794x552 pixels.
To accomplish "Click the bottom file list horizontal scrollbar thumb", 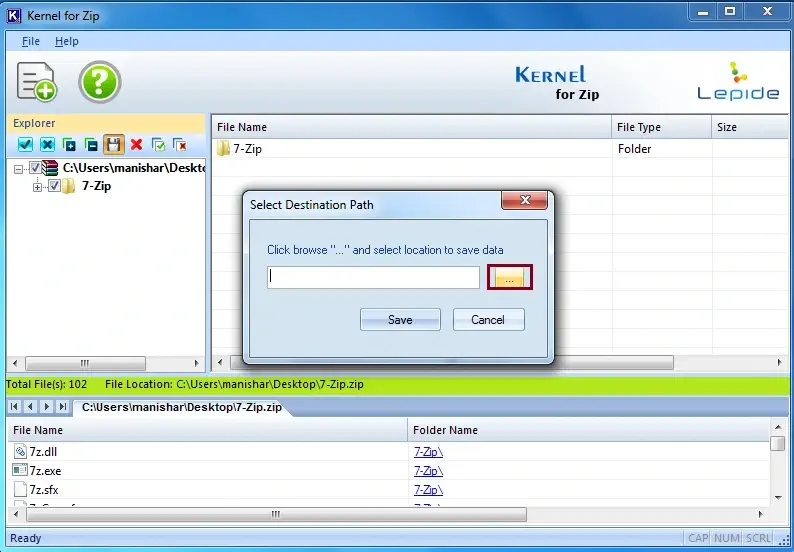I will tap(276, 515).
